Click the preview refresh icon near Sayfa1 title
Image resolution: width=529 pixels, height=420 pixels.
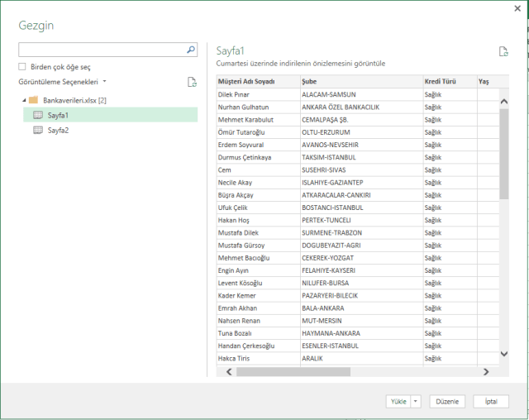coord(503,51)
